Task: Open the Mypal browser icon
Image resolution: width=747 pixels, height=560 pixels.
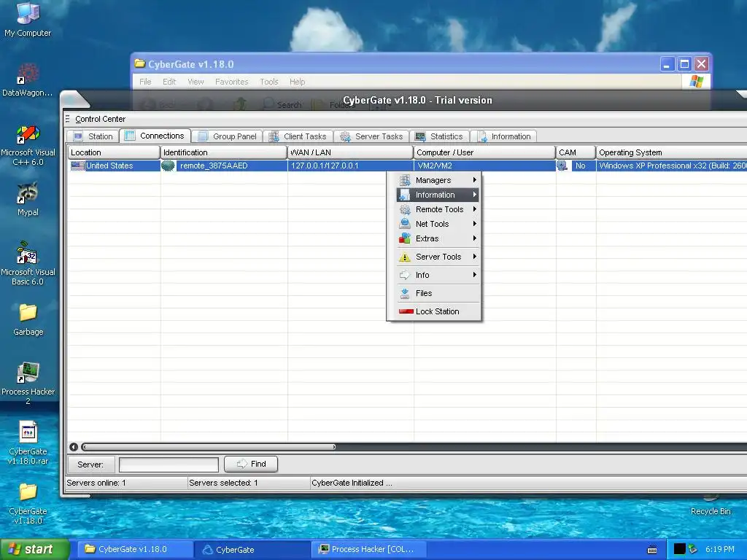Action: [x=28, y=199]
